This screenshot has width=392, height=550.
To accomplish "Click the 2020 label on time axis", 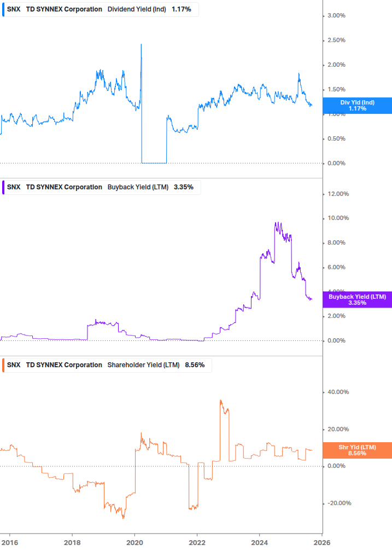I will click(x=134, y=543).
